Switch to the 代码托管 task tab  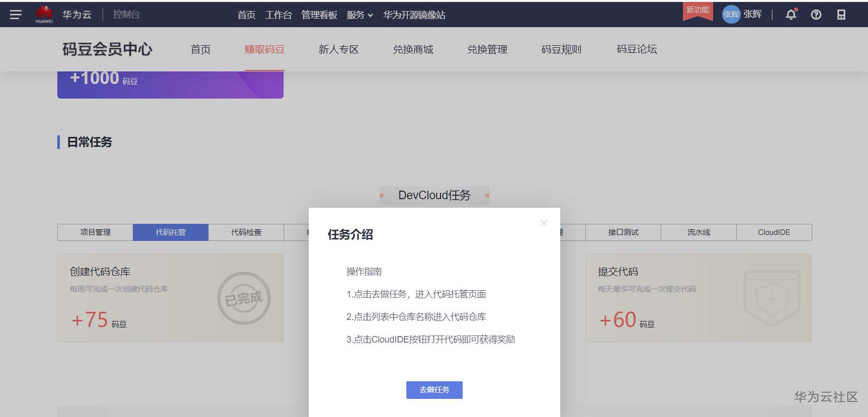pyautogui.click(x=170, y=232)
